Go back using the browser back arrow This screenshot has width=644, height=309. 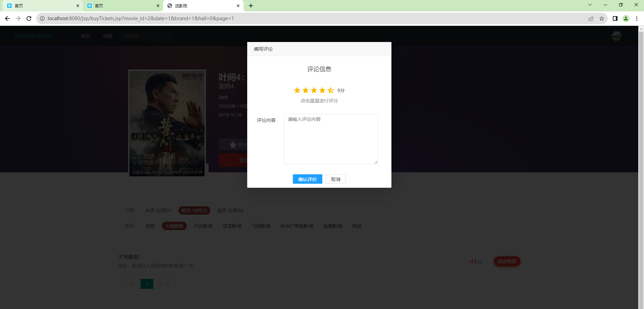click(7, 18)
